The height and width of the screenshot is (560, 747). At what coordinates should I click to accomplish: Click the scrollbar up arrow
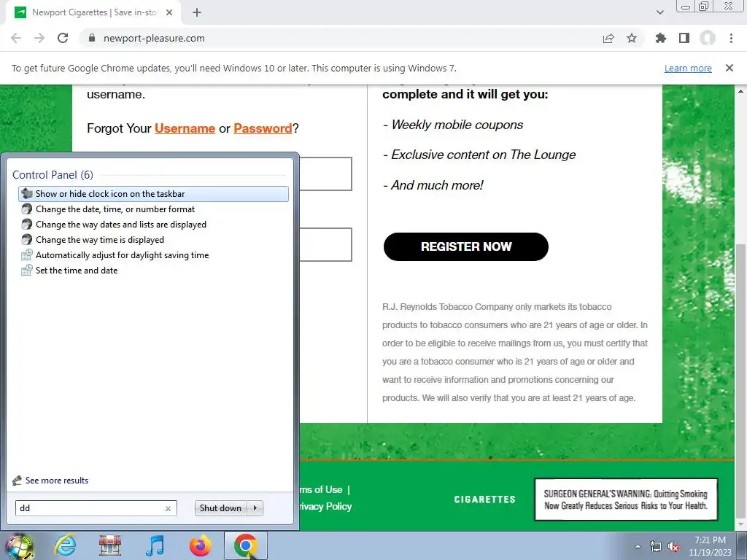click(x=741, y=91)
